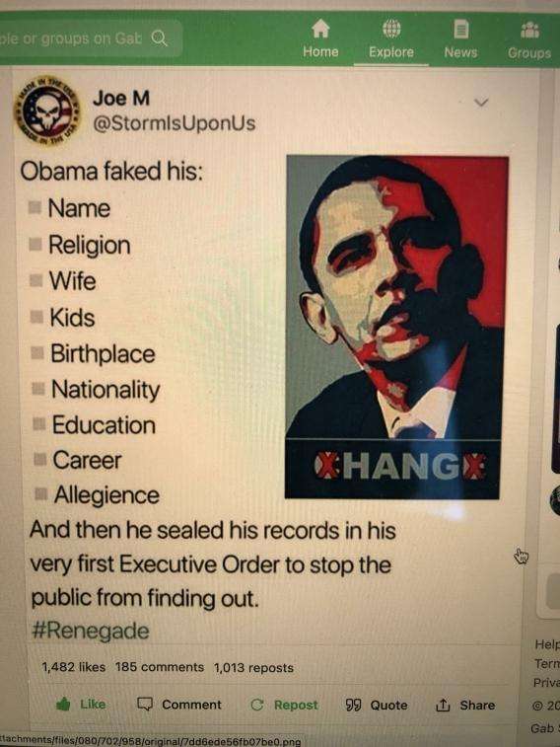Viewport: 560px width, 747px height.
Task: Click the Share upload icon
Action: [x=443, y=705]
